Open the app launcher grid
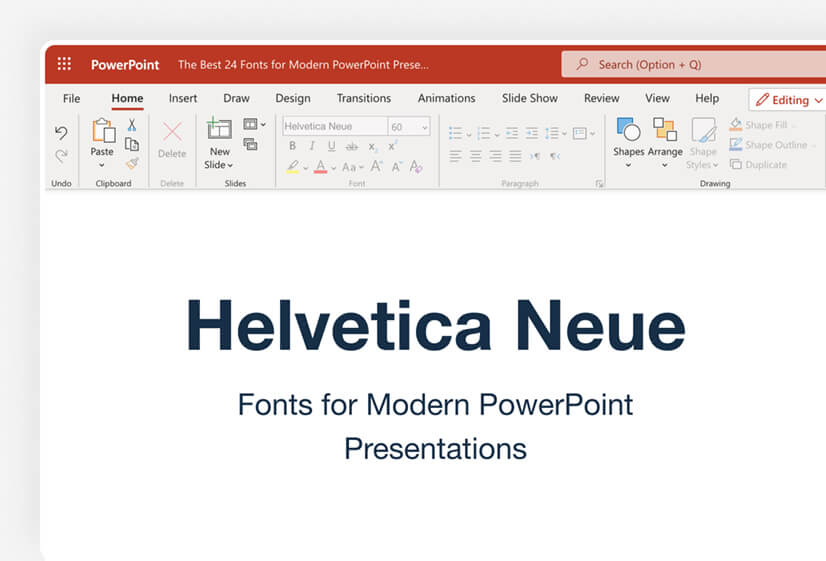The height and width of the screenshot is (561, 826). point(64,64)
